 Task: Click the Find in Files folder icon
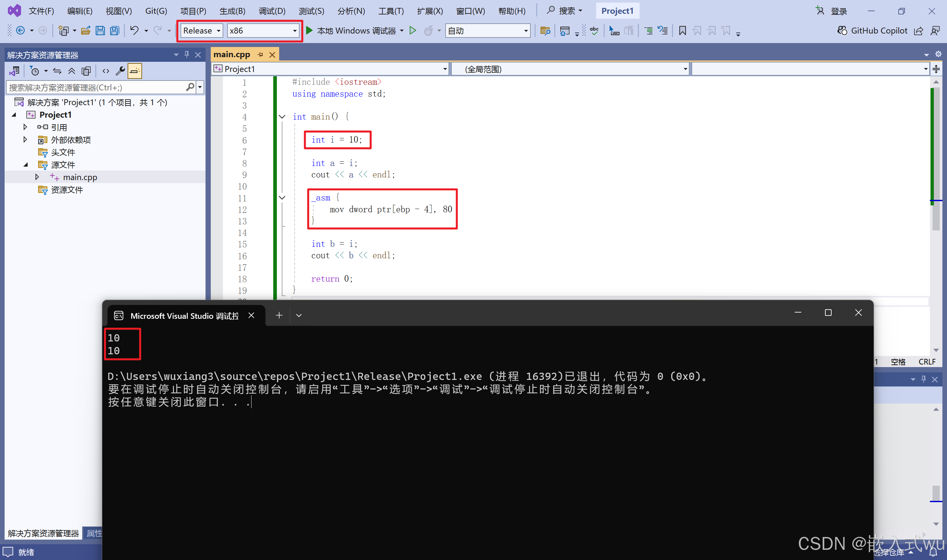545,31
